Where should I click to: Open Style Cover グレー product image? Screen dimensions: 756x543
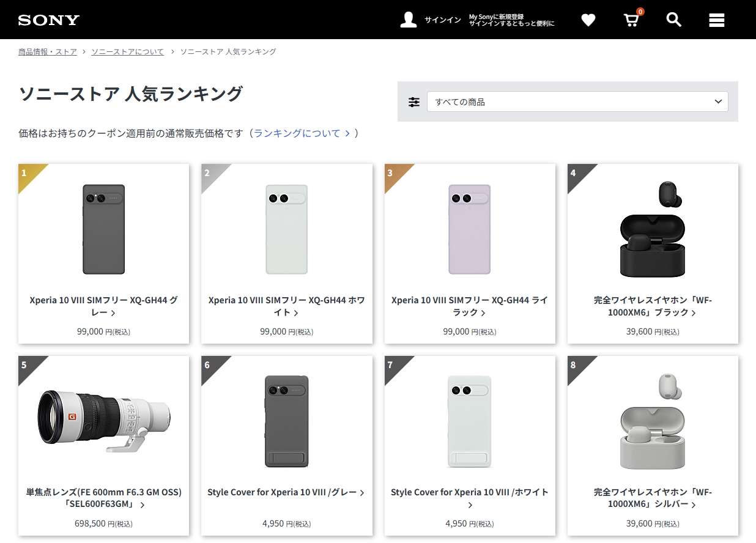(x=286, y=421)
